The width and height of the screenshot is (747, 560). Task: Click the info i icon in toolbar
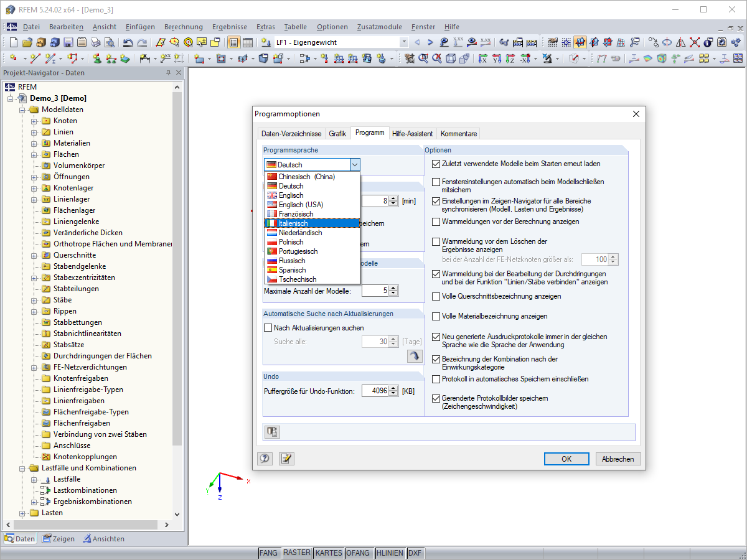click(707, 42)
